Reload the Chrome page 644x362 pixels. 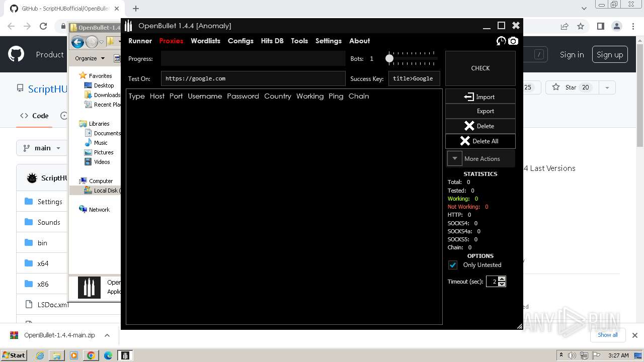click(x=43, y=26)
